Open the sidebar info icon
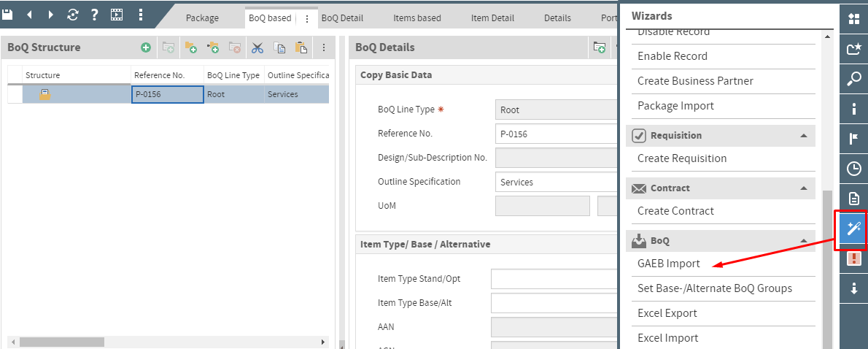The height and width of the screenshot is (349, 868). 853,109
